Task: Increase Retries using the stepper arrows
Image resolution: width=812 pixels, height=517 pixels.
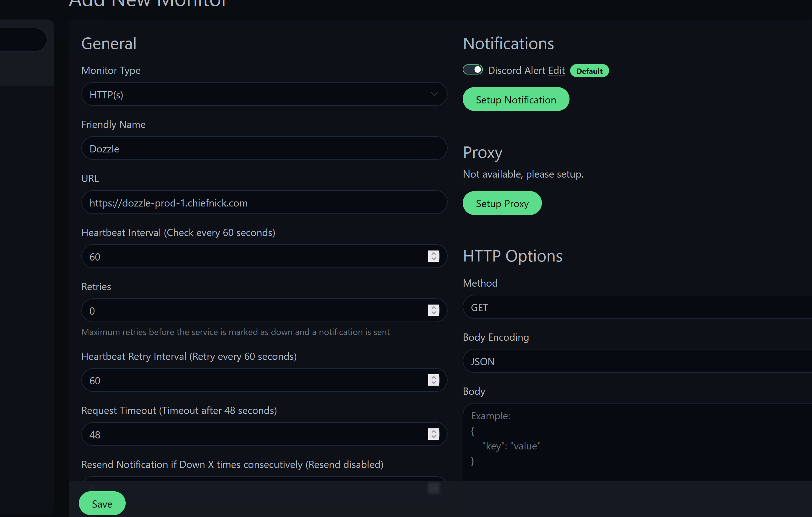Action: [x=434, y=308]
